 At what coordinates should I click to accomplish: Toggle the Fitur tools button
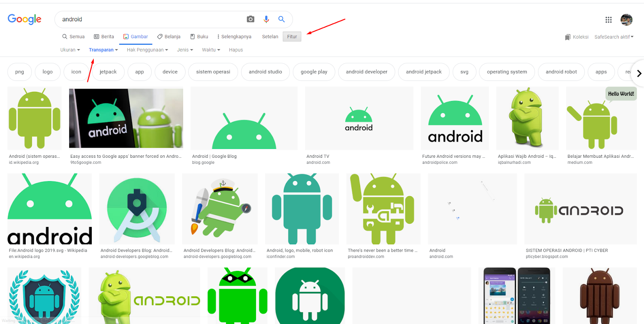click(292, 37)
